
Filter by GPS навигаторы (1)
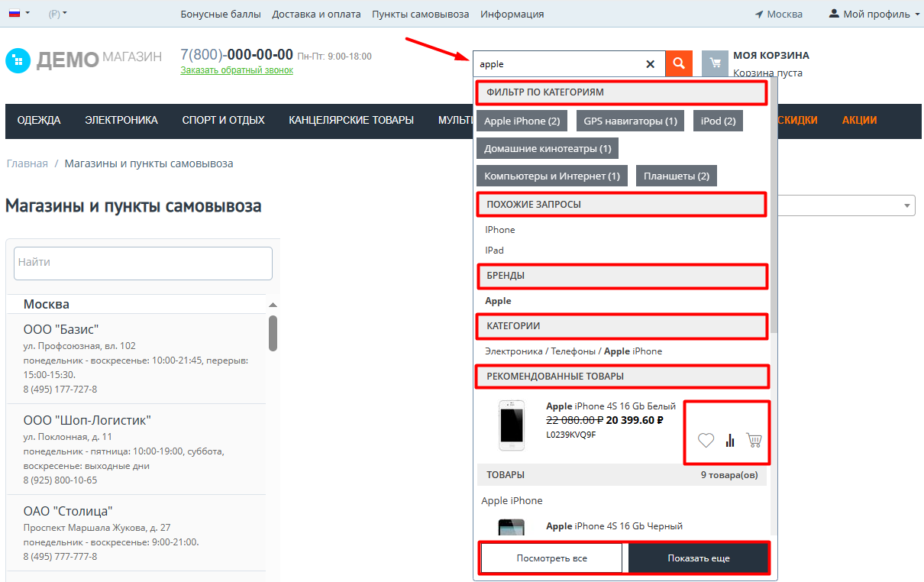630,121
